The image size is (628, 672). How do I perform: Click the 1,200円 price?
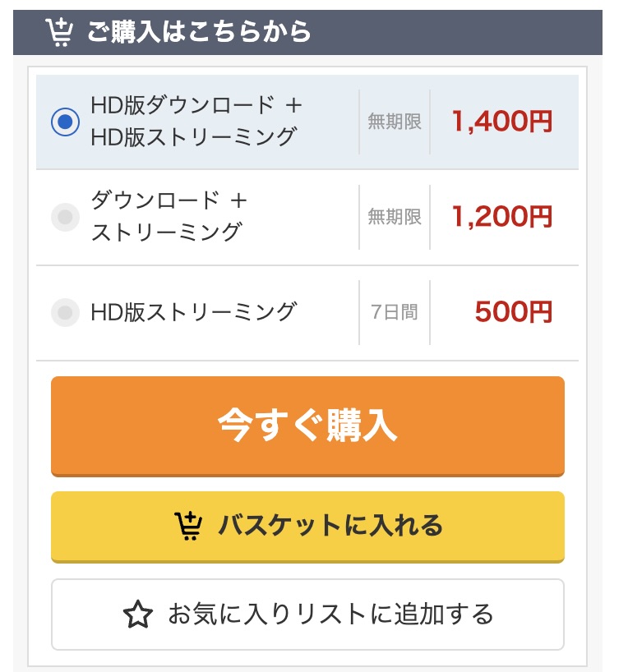tap(502, 217)
